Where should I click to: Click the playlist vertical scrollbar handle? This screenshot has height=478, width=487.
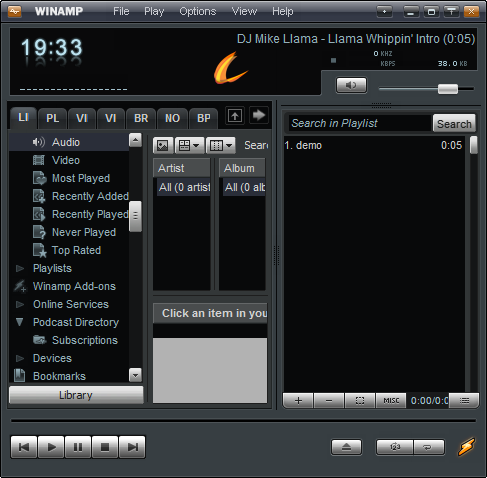473,145
